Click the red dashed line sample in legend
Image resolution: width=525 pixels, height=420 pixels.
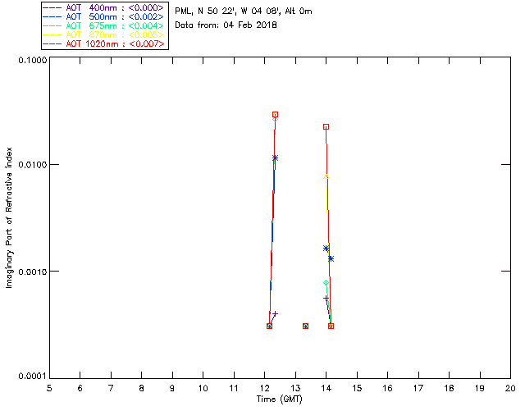click(52, 43)
